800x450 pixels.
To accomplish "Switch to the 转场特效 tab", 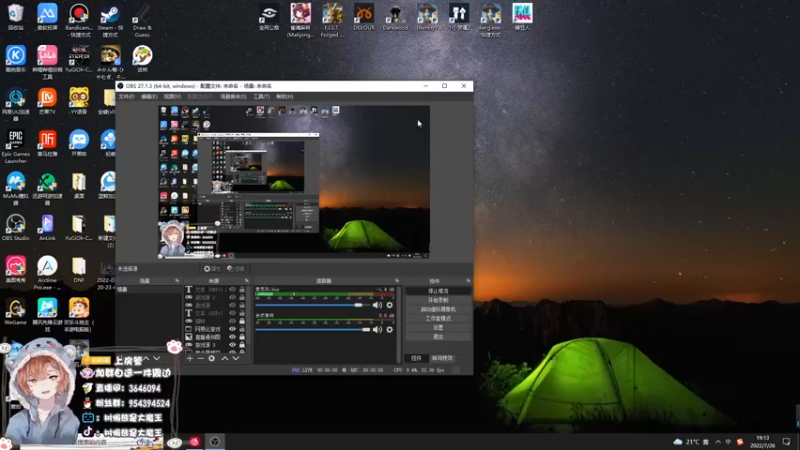I will point(442,358).
